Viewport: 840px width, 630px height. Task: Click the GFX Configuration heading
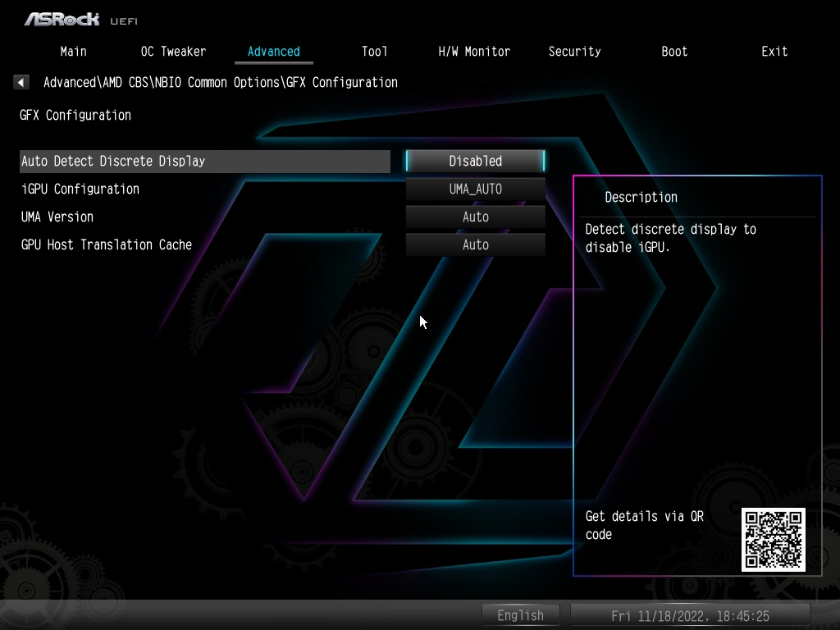tap(75, 115)
